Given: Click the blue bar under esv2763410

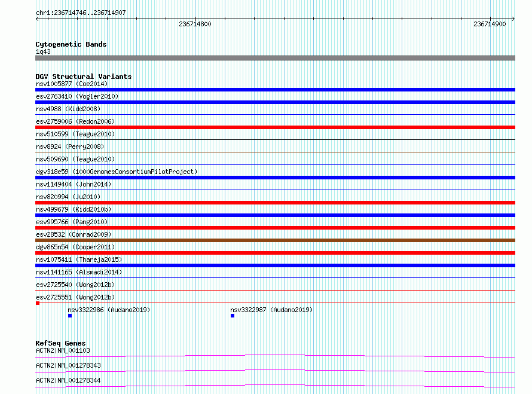Looking at the screenshot, I should (275, 102).
